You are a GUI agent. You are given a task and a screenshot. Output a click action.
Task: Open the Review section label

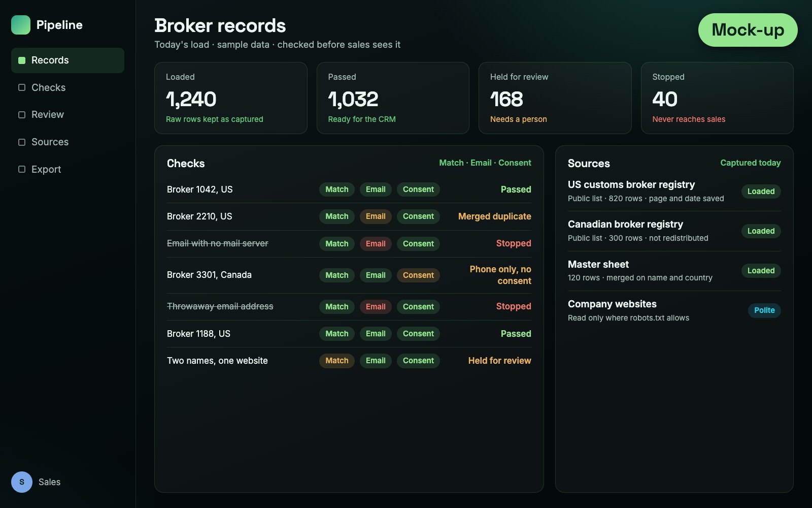coord(48,115)
